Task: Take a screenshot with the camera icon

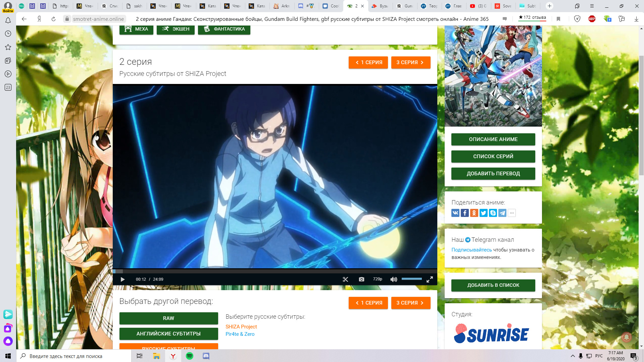Action: coord(361,279)
